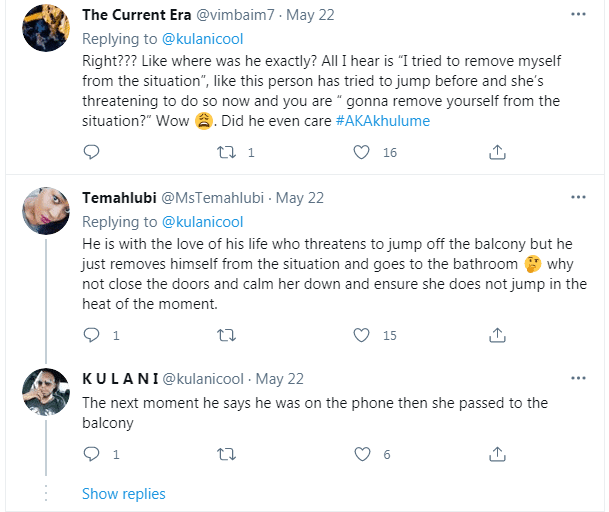
Task: Like The Current Era's tweet
Action: [x=363, y=153]
